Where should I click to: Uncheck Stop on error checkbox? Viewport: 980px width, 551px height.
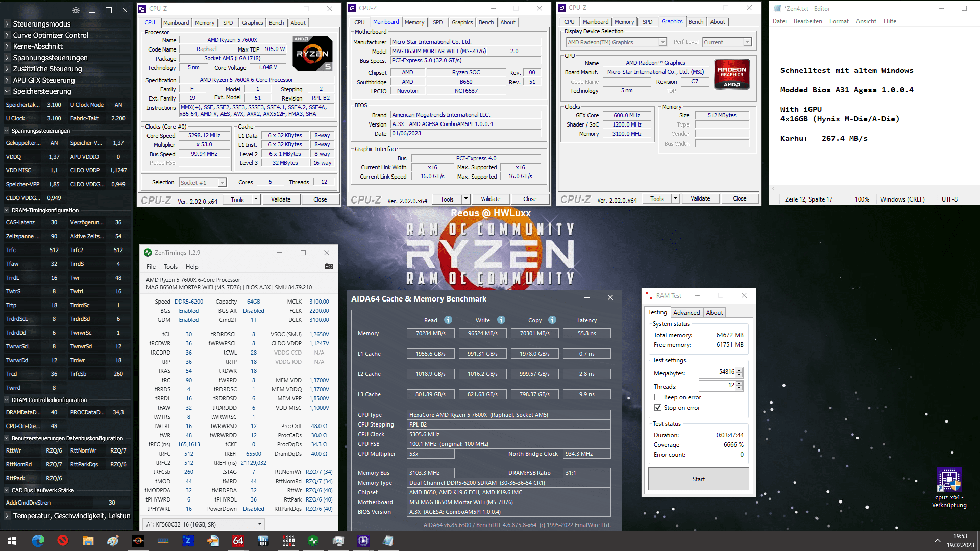coord(658,408)
